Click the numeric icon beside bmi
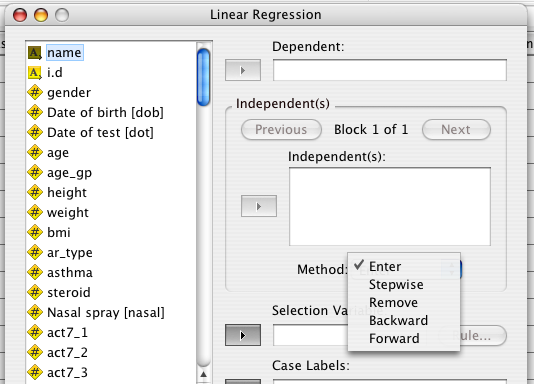This screenshot has height=384, width=534. tap(35, 233)
